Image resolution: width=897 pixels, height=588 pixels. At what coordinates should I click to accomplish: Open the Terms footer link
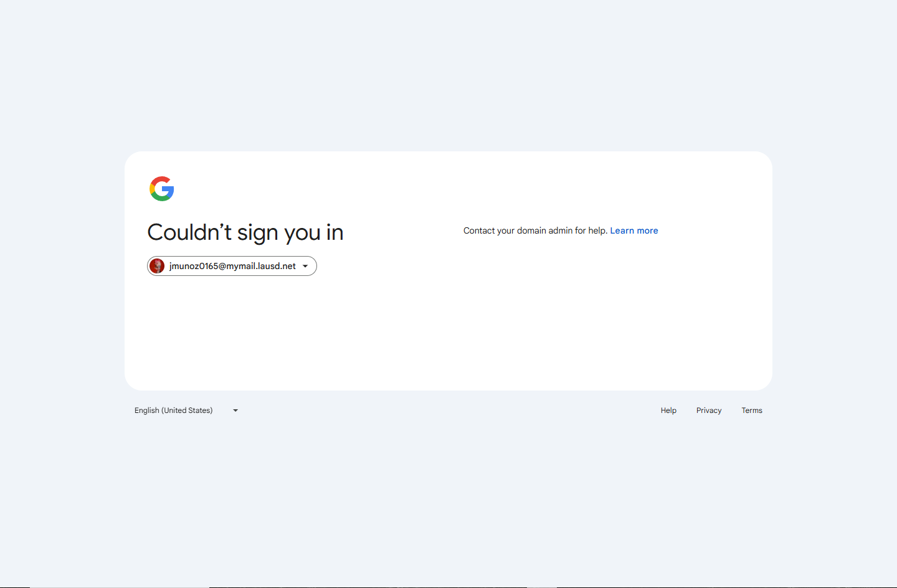click(x=752, y=410)
